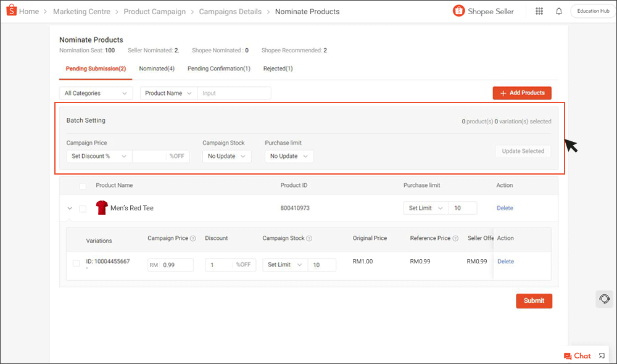Open the notification bell icon

pos(558,10)
